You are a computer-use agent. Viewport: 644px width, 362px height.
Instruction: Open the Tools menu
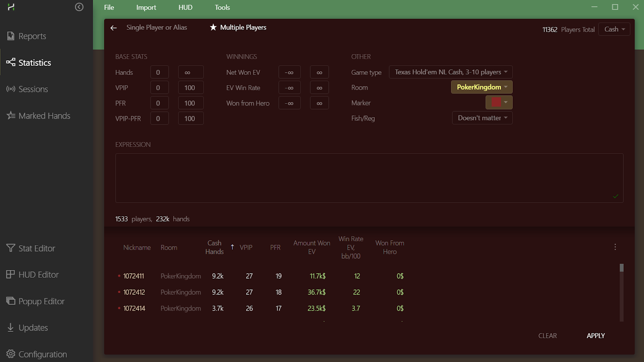tap(222, 7)
